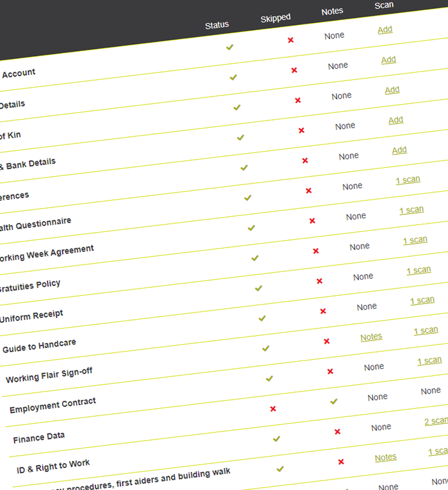
Task: Open the Uniform Receipt 1 scan link
Action: [x=419, y=270]
